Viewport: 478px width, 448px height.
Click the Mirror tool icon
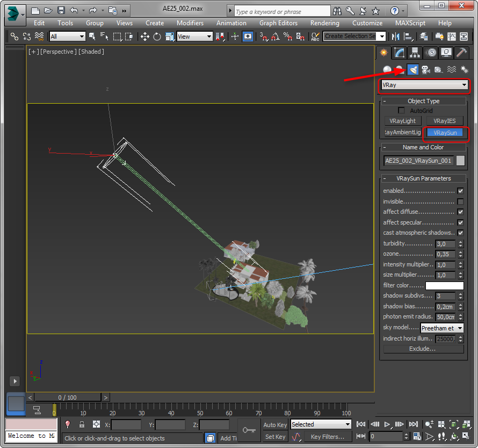tap(396, 37)
